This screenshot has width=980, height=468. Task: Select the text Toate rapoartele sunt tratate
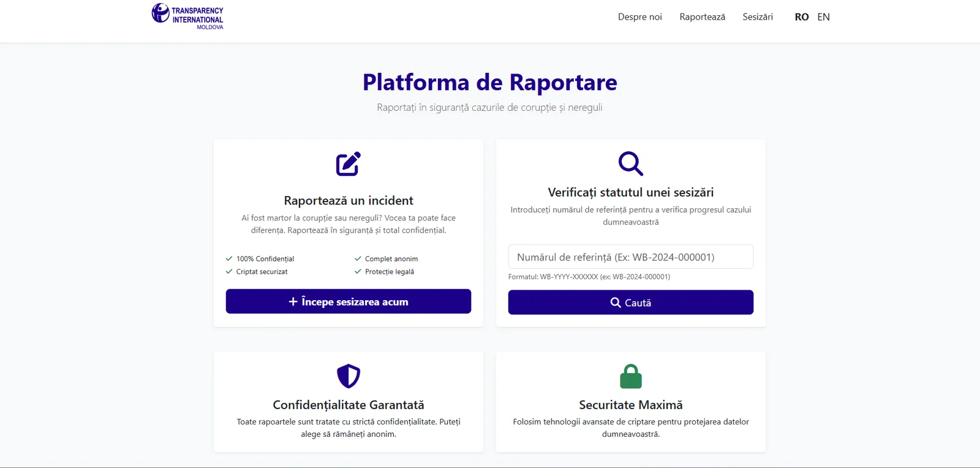coord(349,428)
